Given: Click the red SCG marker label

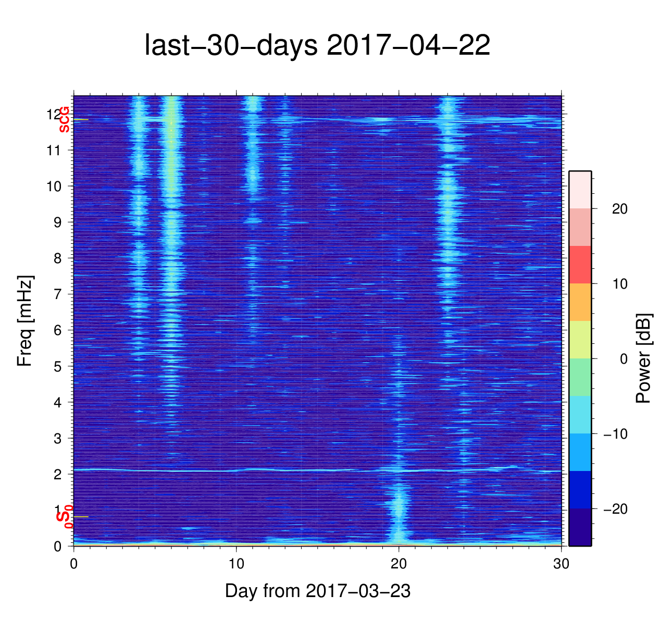Looking at the screenshot, I should click(x=65, y=119).
